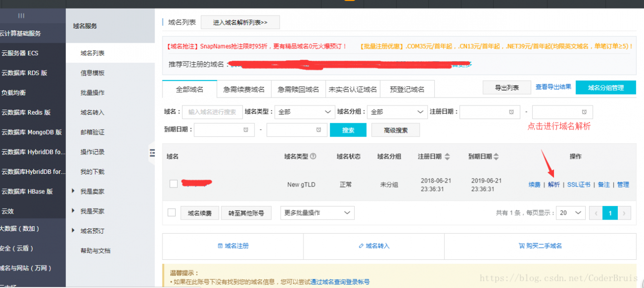The image size is (644, 288).
Task: Switch to the 未实名认证域名 tab
Action: 353,89
